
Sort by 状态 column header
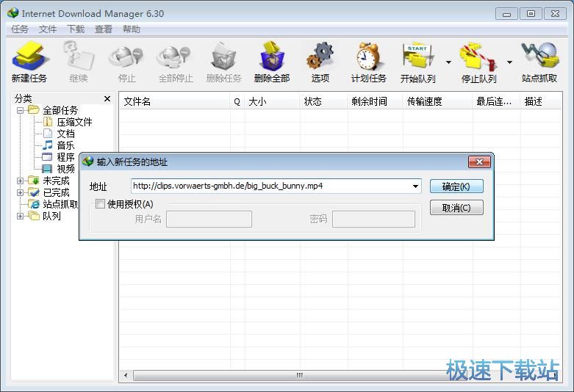point(323,101)
